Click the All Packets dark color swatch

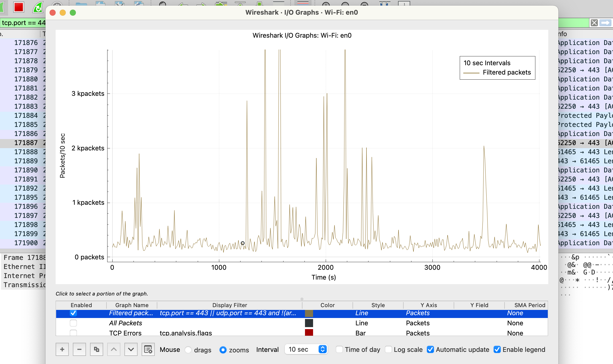309,323
